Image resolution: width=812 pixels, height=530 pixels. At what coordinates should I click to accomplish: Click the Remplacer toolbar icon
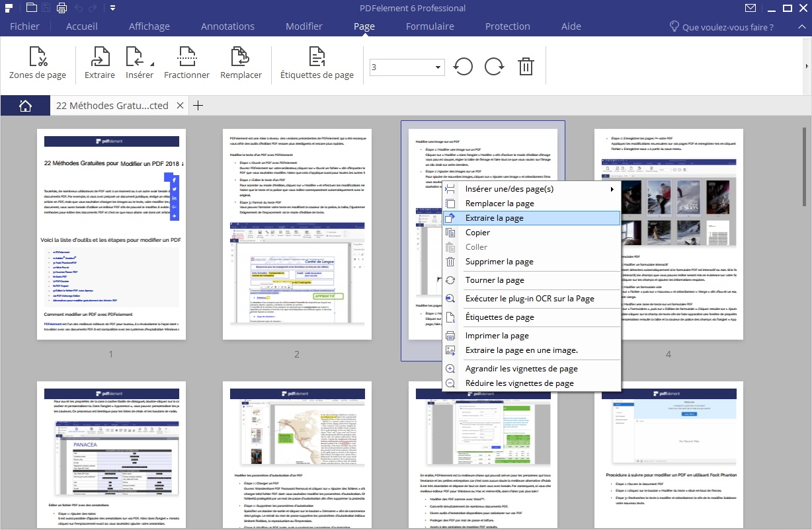(x=241, y=63)
